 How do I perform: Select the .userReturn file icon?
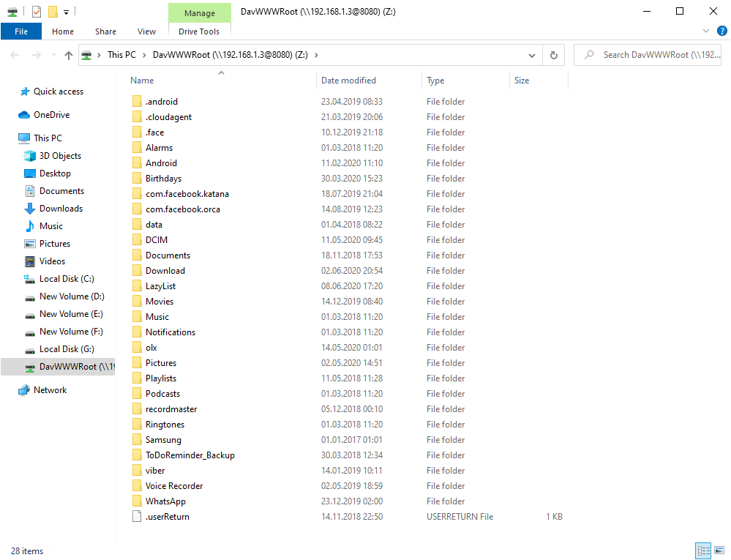137,517
